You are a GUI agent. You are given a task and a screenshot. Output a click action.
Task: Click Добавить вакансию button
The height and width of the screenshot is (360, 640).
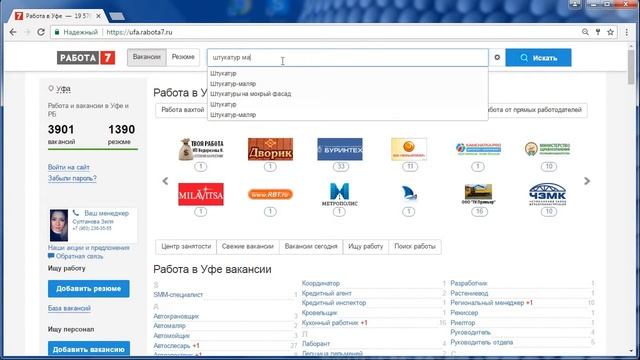(x=89, y=349)
